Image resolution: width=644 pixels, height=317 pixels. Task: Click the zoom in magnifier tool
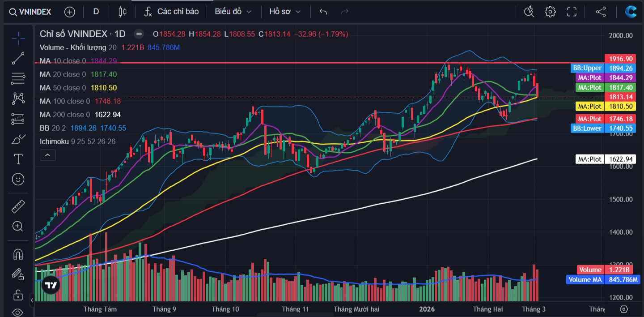coord(18,226)
